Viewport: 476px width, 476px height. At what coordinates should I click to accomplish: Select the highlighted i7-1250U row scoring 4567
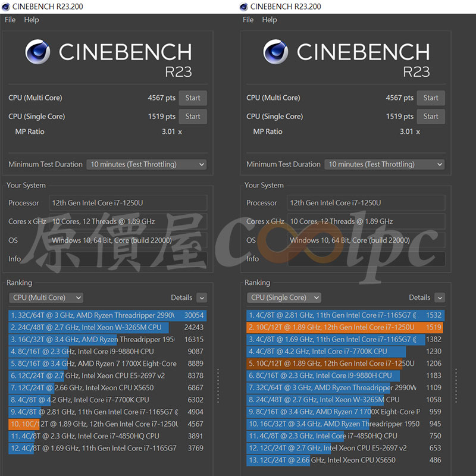pyautogui.click(x=108, y=424)
